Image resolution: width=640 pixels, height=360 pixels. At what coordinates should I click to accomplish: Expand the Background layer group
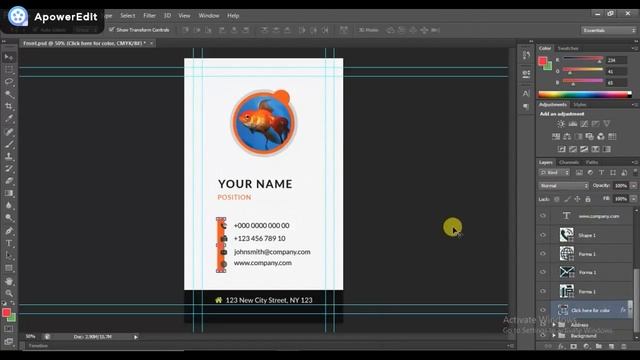[554, 336]
